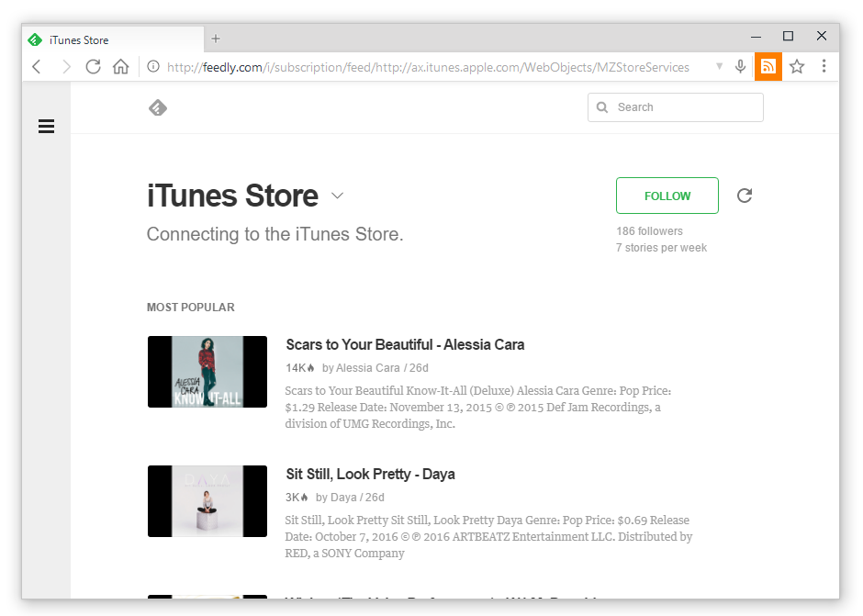Click the 'MOST POPULAR' heading

click(x=190, y=308)
